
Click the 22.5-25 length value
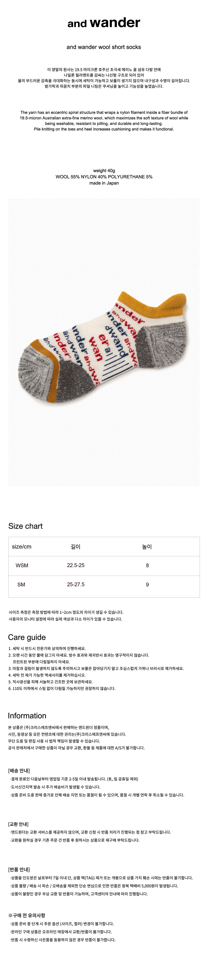coord(76,565)
